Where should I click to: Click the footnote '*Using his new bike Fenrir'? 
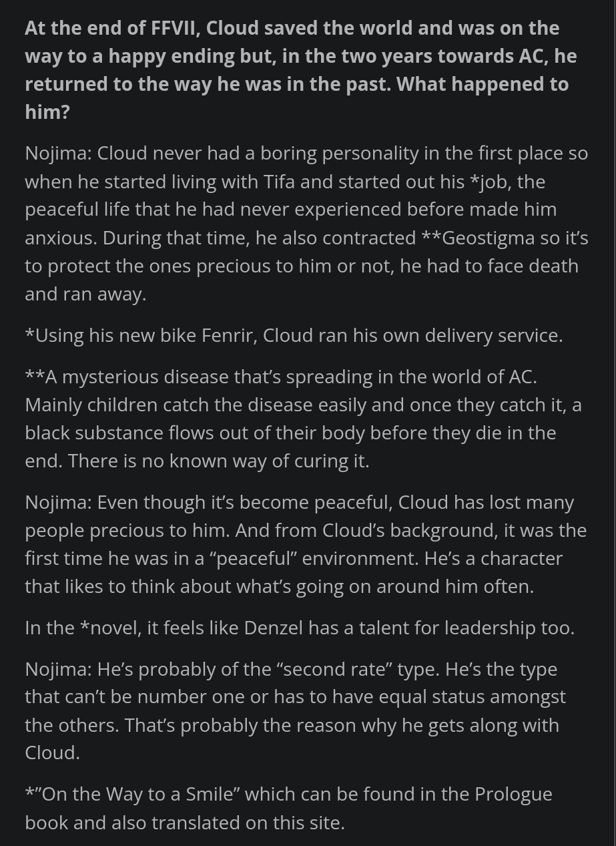point(141,335)
